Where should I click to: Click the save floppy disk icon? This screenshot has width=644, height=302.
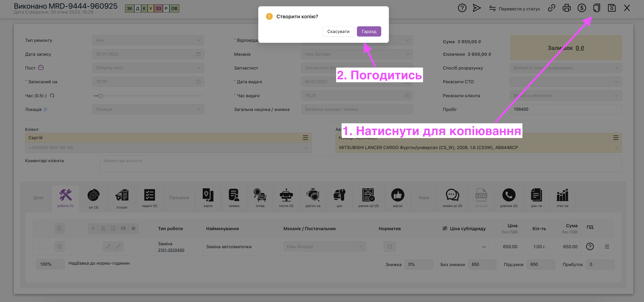coord(611,8)
